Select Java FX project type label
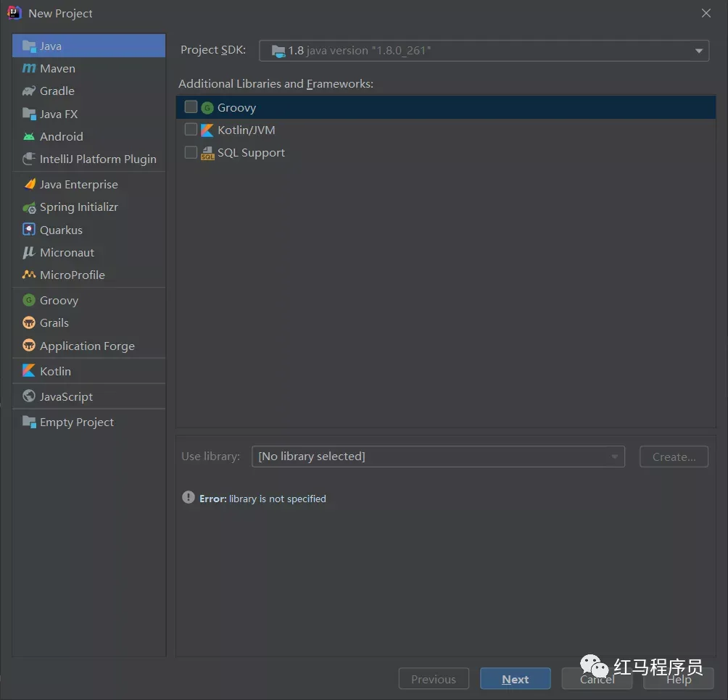 coord(59,114)
